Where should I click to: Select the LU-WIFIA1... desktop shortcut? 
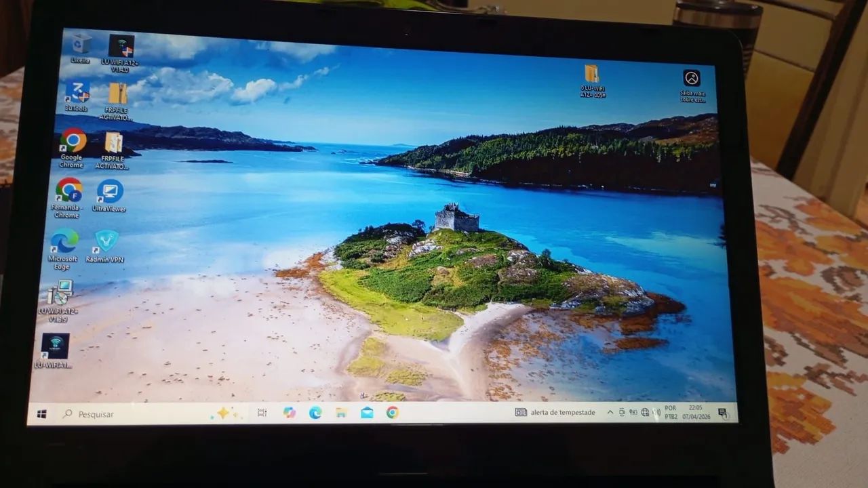click(x=54, y=350)
